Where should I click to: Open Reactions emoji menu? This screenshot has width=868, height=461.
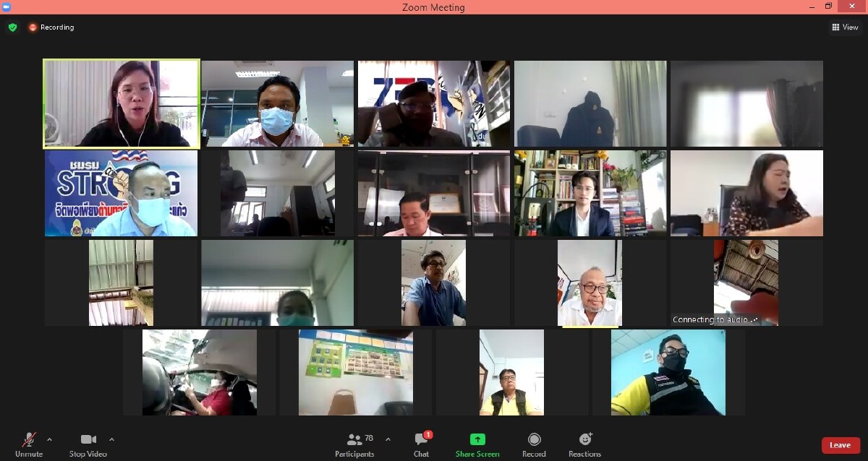(x=584, y=444)
